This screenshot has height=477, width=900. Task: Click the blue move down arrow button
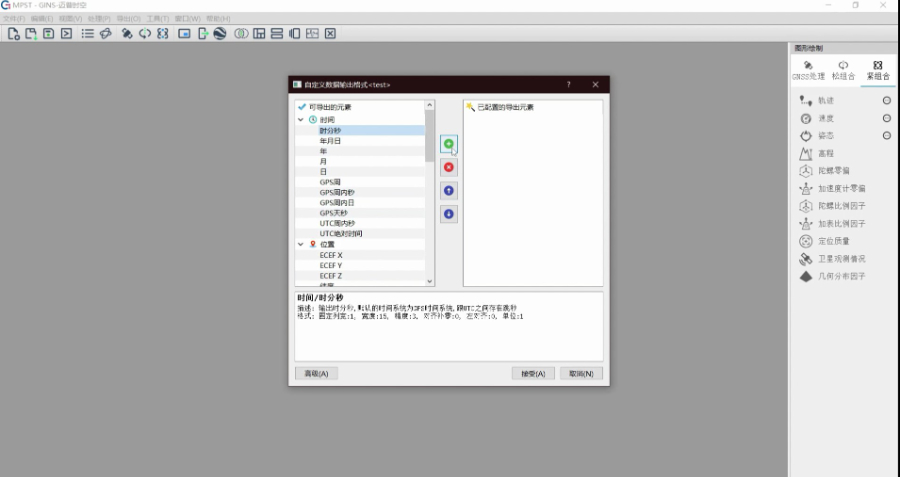[x=449, y=213]
